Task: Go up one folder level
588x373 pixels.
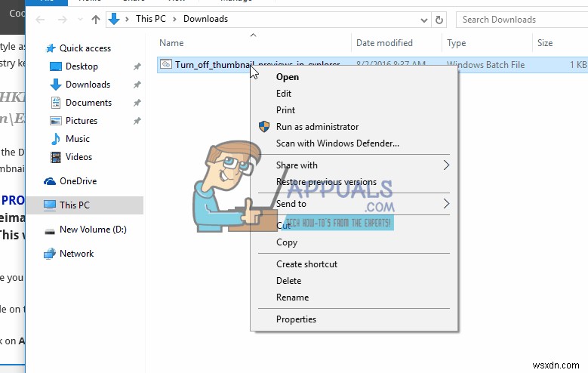Action: coord(96,20)
